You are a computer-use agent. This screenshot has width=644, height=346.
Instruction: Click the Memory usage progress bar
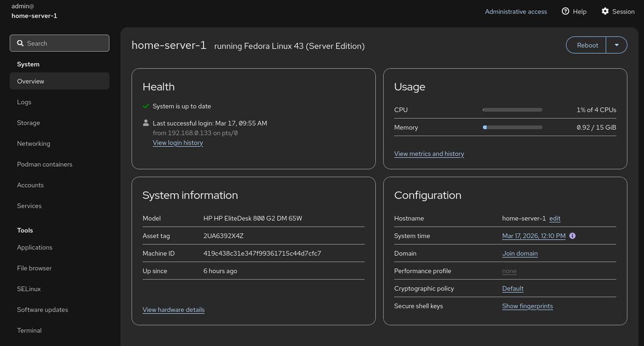[513, 127]
